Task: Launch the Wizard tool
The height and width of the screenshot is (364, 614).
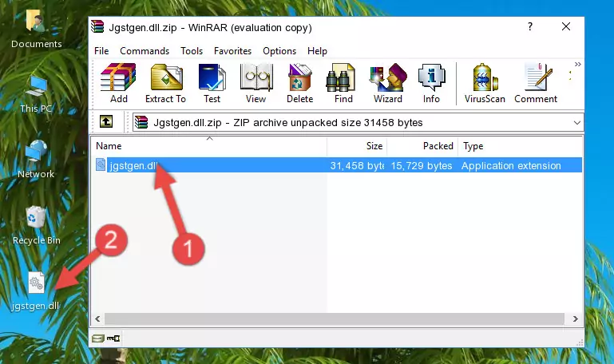Action: point(388,83)
